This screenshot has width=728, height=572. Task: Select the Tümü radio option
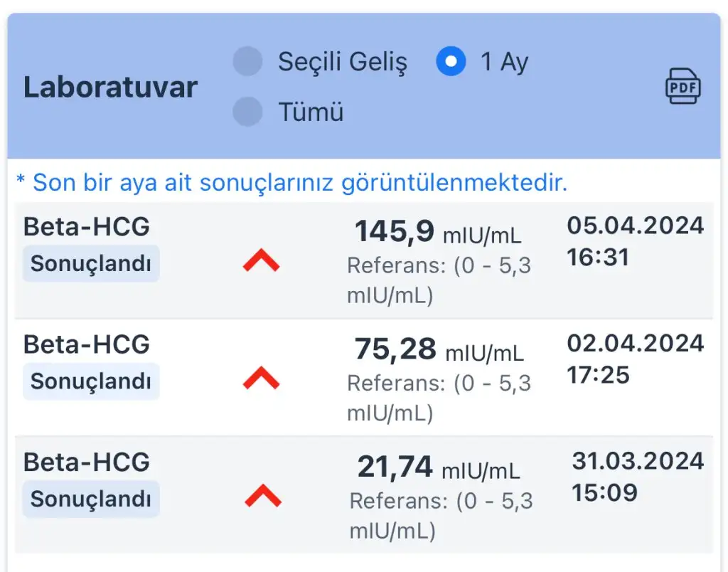point(247,112)
